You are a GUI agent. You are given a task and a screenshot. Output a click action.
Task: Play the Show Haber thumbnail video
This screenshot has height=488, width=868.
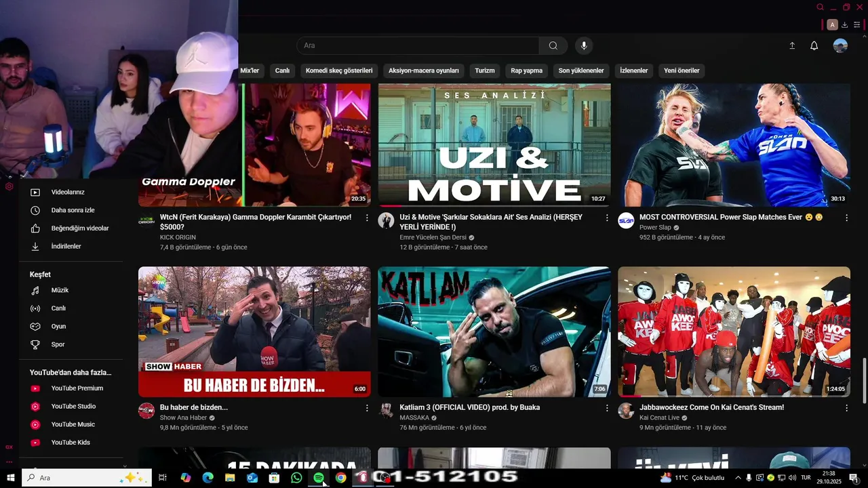click(x=254, y=331)
